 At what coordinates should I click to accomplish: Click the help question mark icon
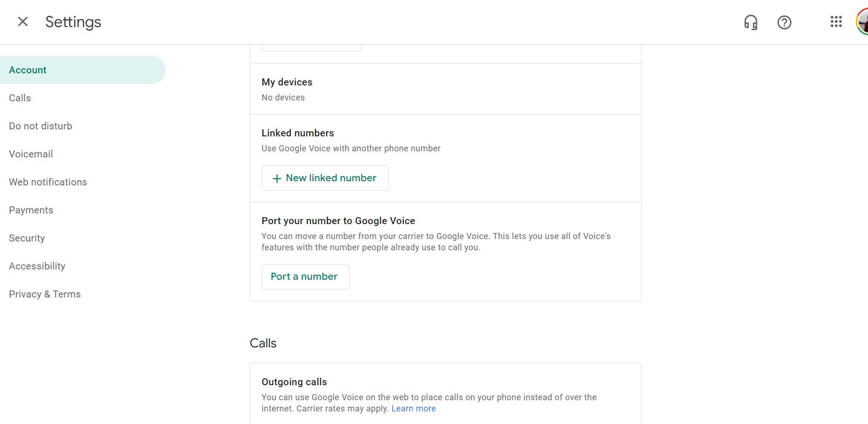[x=784, y=22]
